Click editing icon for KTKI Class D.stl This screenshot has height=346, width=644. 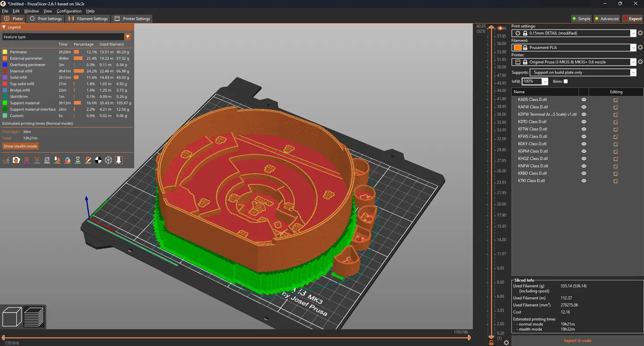coord(616,181)
